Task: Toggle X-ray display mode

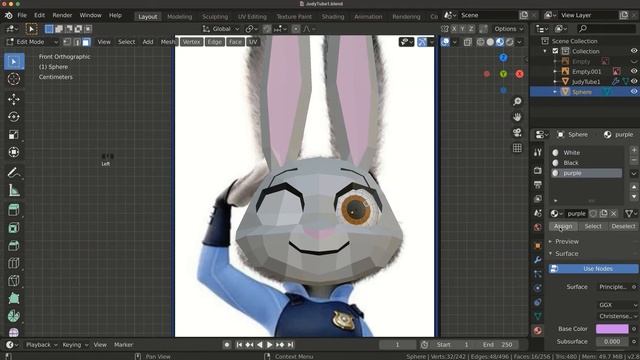Action: pyautogui.click(x=468, y=42)
